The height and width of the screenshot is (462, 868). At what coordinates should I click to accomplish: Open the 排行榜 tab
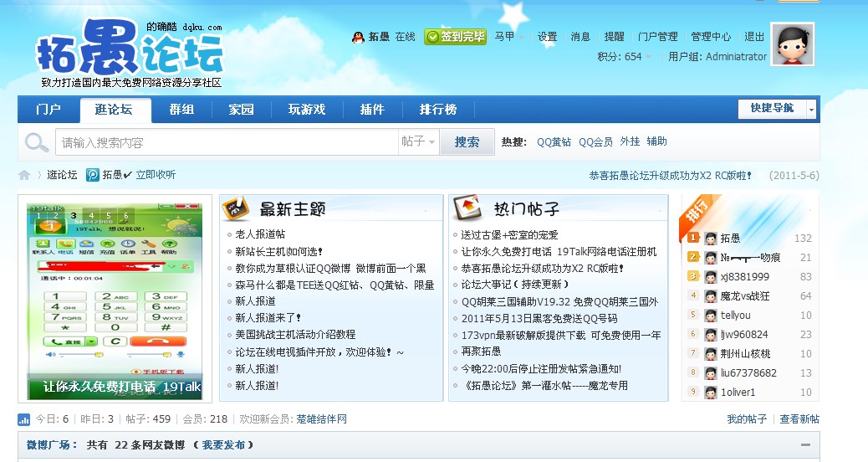(x=438, y=109)
